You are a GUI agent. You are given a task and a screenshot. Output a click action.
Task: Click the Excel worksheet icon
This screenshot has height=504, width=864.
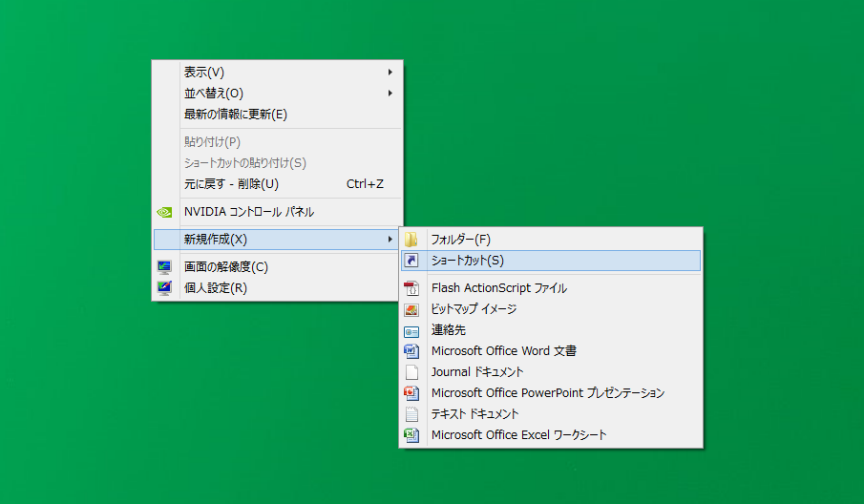point(411,435)
